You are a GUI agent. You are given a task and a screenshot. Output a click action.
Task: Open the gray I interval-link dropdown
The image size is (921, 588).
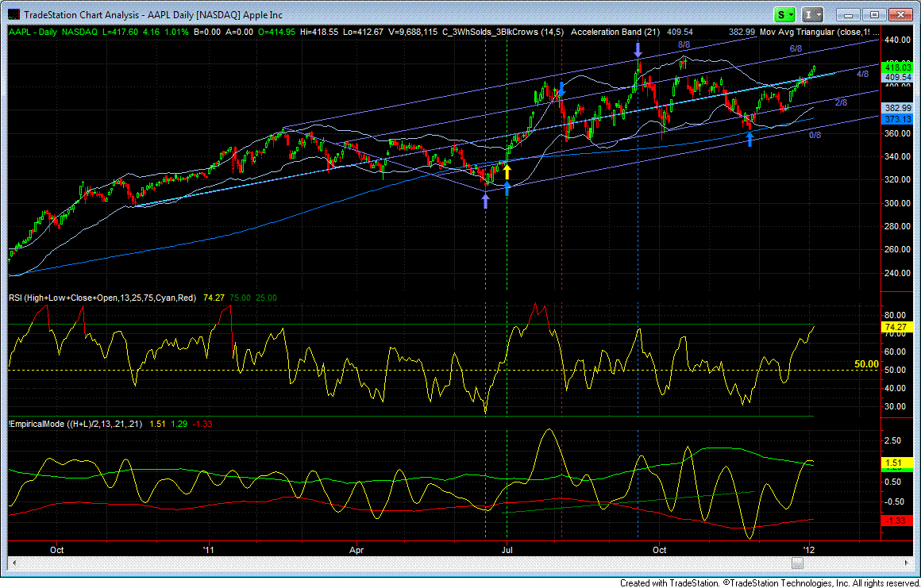tap(814, 14)
